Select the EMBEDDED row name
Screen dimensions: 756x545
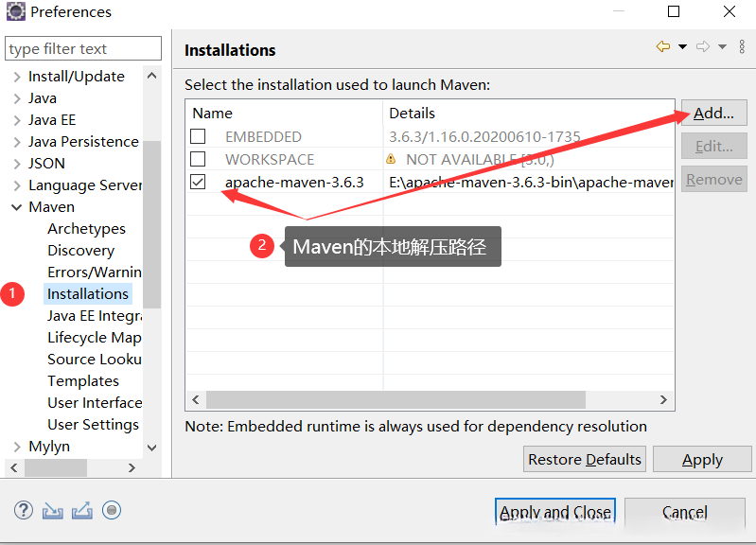(263, 137)
